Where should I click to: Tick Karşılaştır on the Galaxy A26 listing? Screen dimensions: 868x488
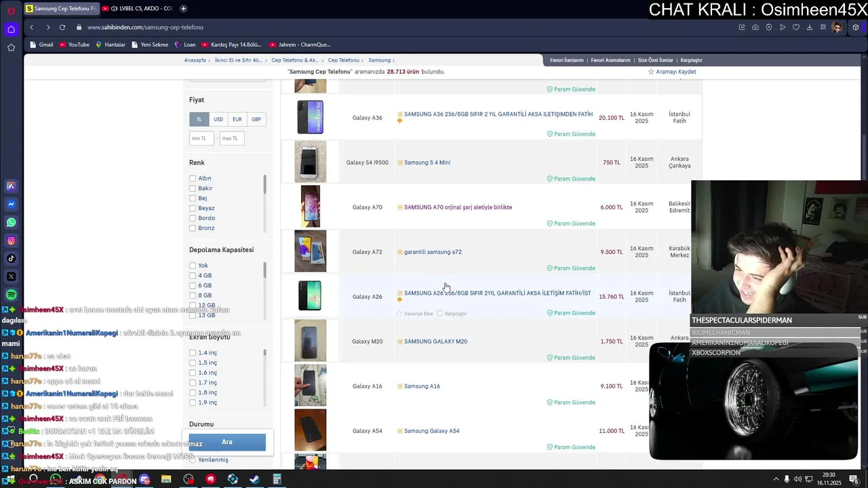440,314
